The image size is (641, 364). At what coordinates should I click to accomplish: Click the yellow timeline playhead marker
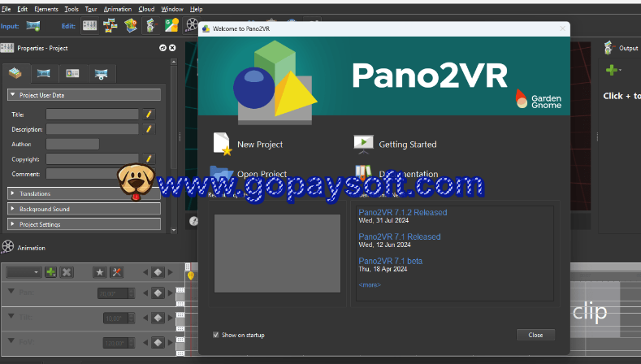[x=190, y=276]
